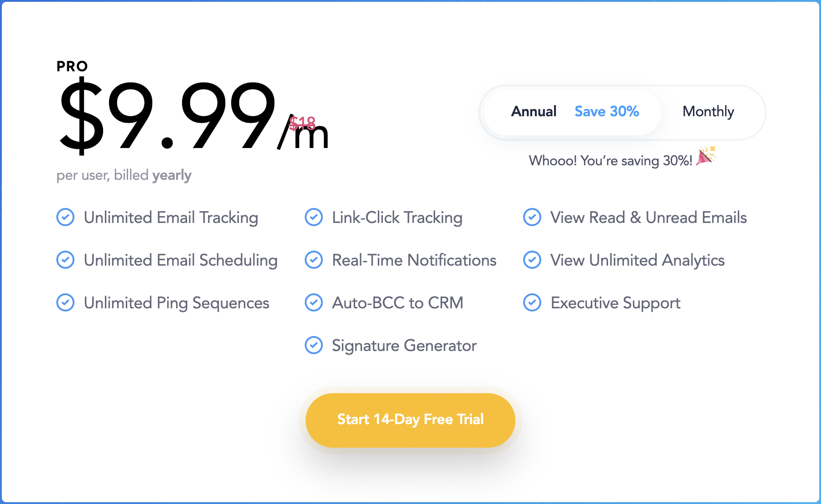
Task: Click the checkmark icon beside Auto-BCC to CRM
Action: (x=314, y=302)
